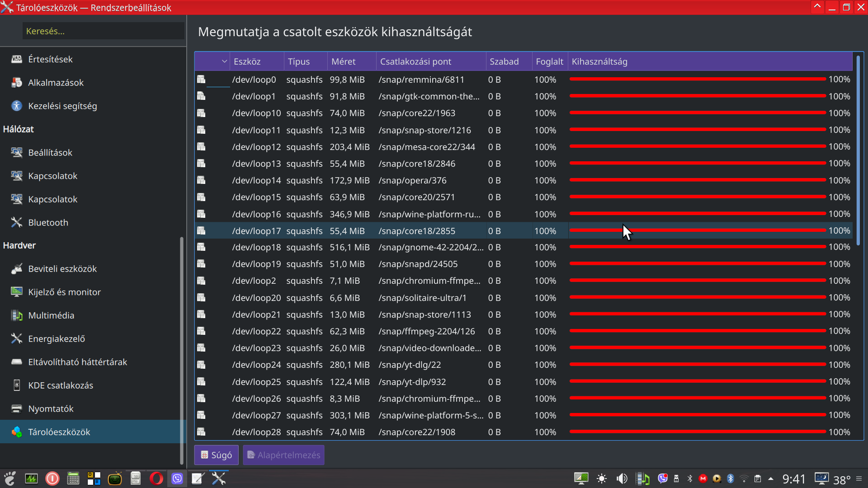The width and height of the screenshot is (868, 488).
Task: Sort table by Szabad column
Action: tap(509, 61)
